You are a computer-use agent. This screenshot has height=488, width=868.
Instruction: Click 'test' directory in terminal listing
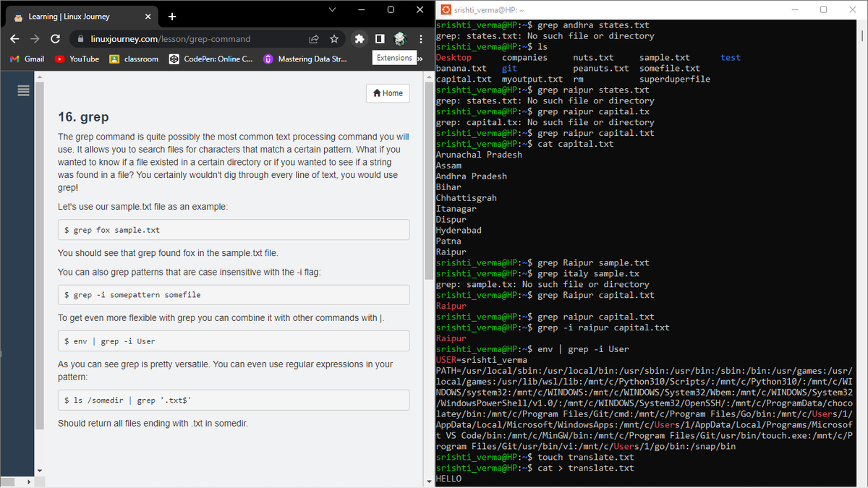pos(731,58)
